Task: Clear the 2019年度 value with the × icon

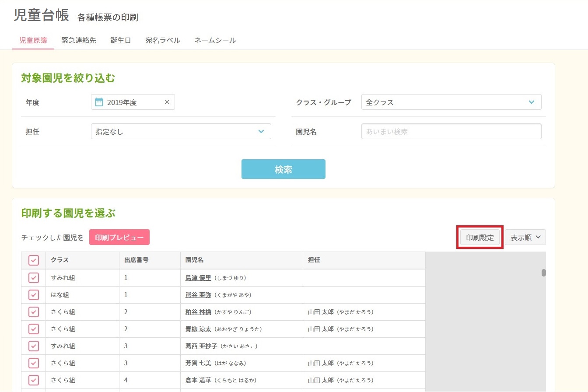Action: [167, 102]
